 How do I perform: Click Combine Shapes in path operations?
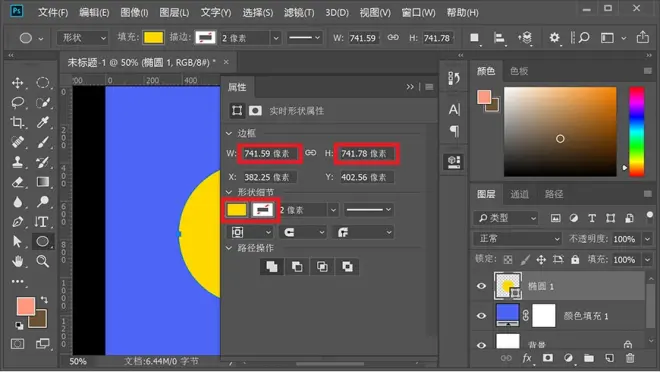pyautogui.click(x=272, y=266)
